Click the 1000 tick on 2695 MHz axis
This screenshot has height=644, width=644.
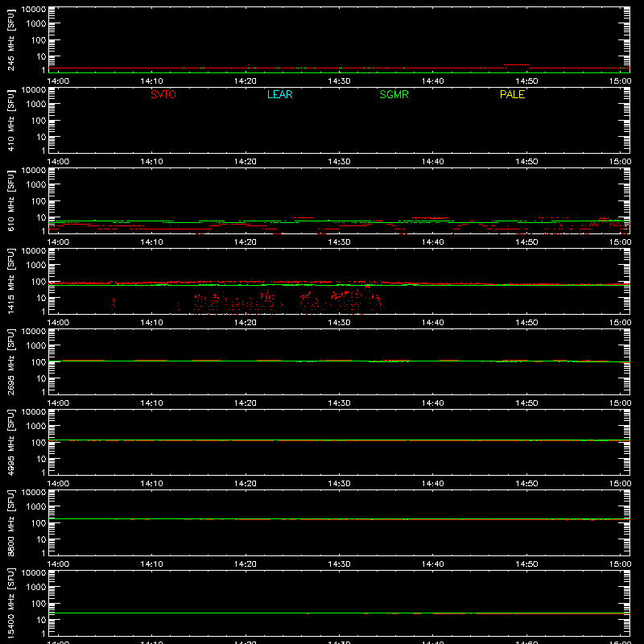pyautogui.click(x=36, y=346)
